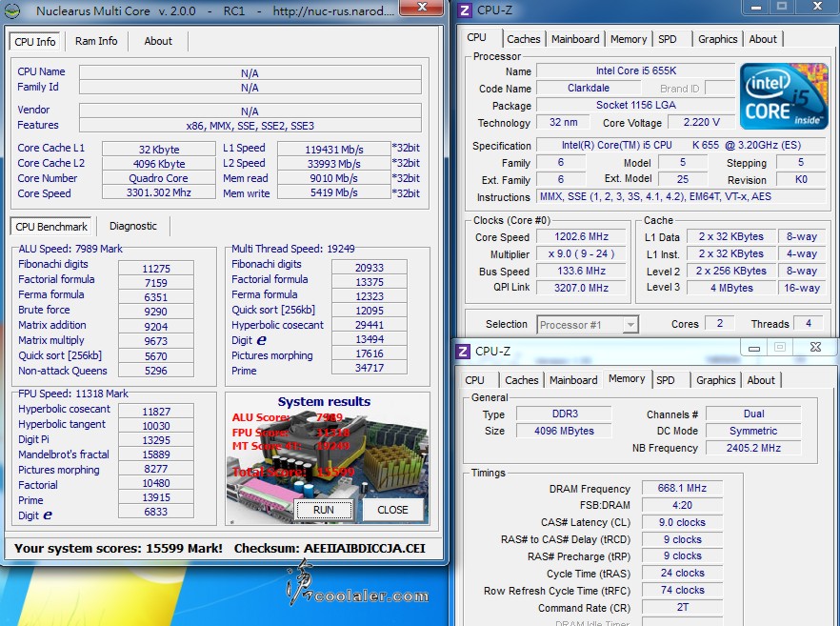
Task: Click the Multiplier value x 9.0 ( 9 - 24 )
Action: pyautogui.click(x=581, y=253)
